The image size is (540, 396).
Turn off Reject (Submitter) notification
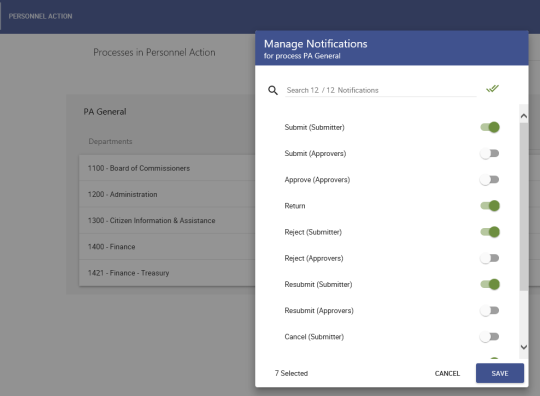point(490,232)
